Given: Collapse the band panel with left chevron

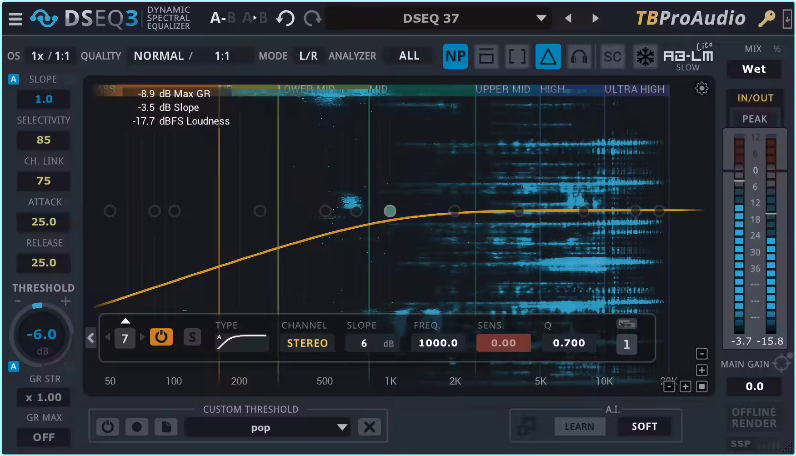Looking at the screenshot, I should [91, 338].
